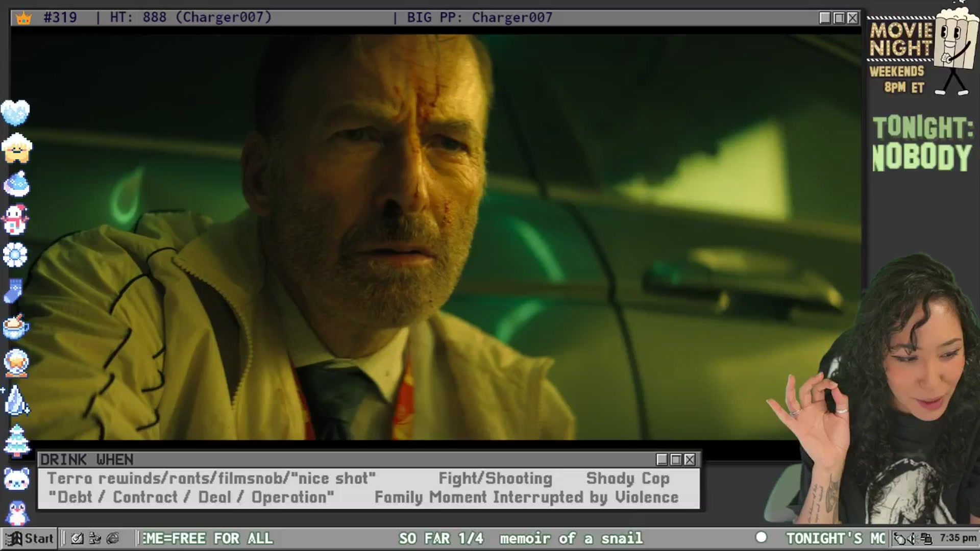980x551 pixels.
Task: Open the network connection tray icon
Action: 926,538
